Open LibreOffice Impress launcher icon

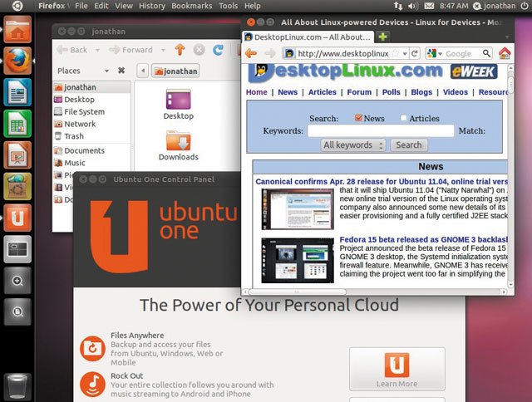[x=17, y=154]
